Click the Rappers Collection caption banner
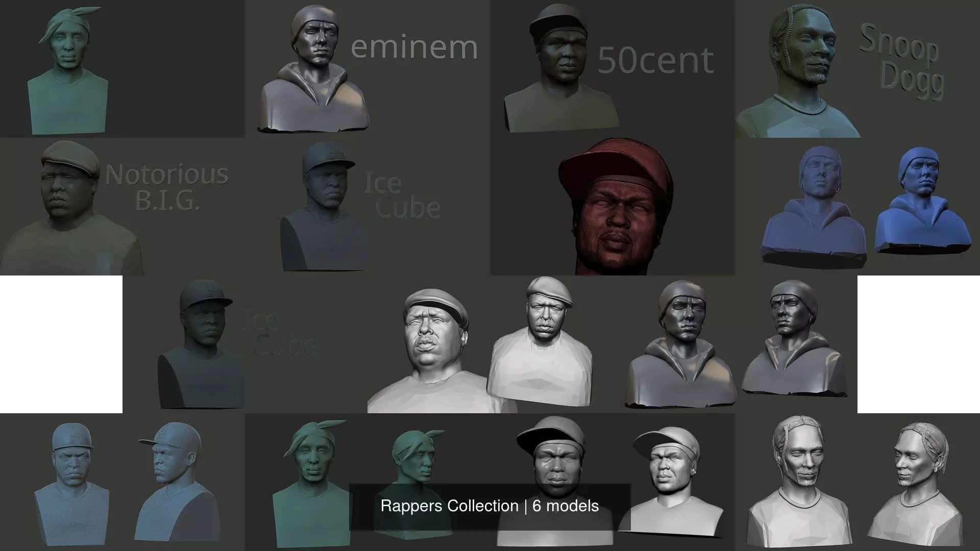 click(x=489, y=506)
